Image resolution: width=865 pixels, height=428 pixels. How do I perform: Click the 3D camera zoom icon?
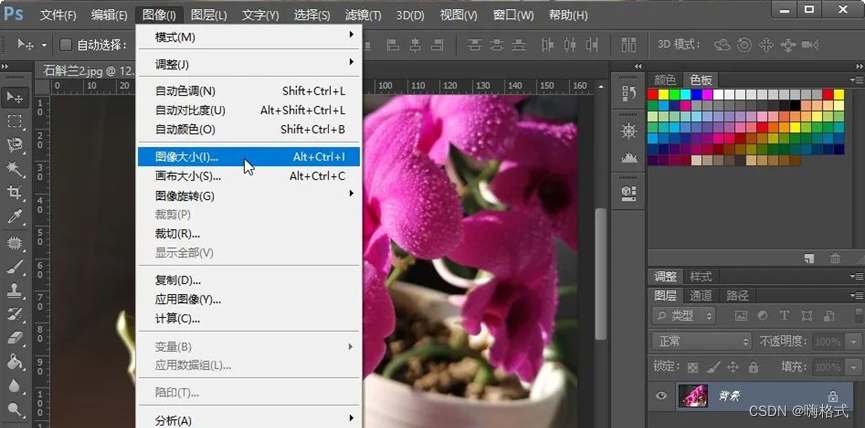tap(810, 45)
